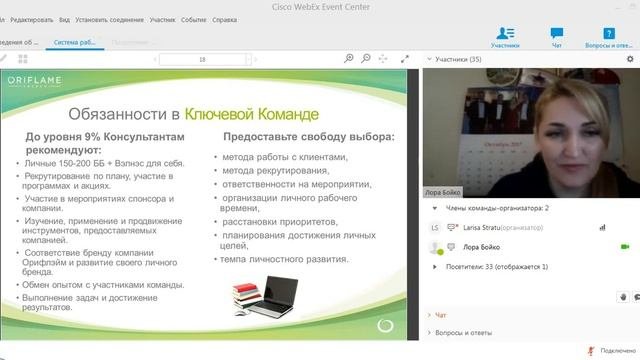The image size is (640, 360).
Task: Go to the previous slide arrow
Action: click(155, 60)
